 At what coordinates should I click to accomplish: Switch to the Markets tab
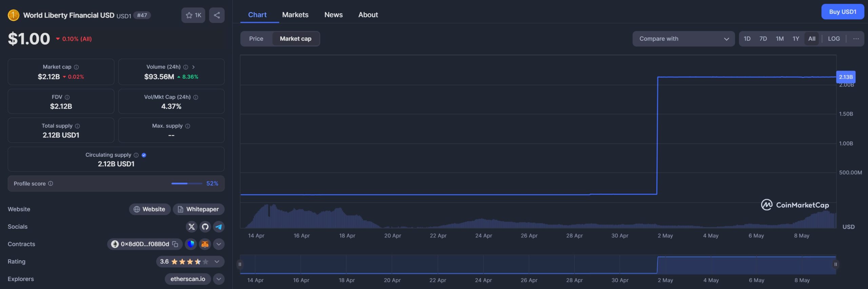[x=295, y=15]
